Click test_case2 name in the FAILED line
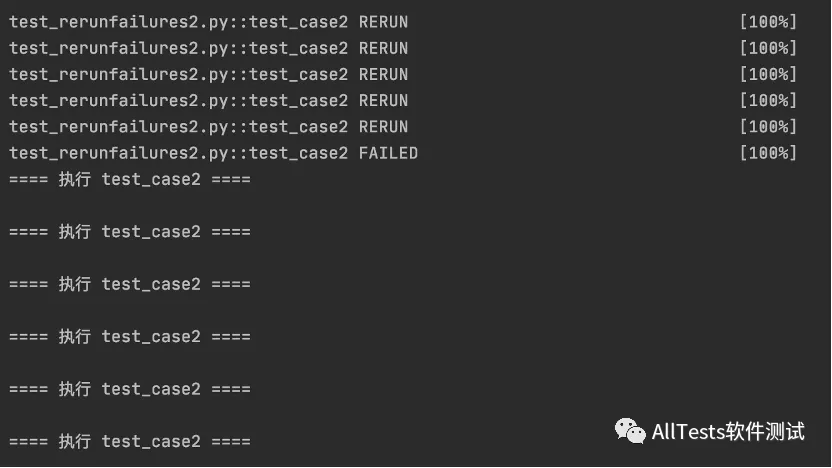The height and width of the screenshot is (468, 832). point(298,153)
